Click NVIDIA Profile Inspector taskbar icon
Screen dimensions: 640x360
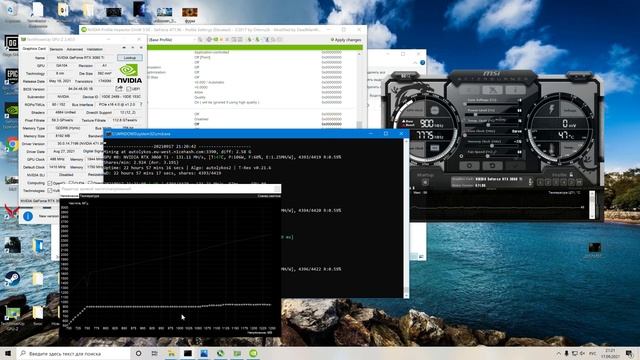[x=253, y=353]
